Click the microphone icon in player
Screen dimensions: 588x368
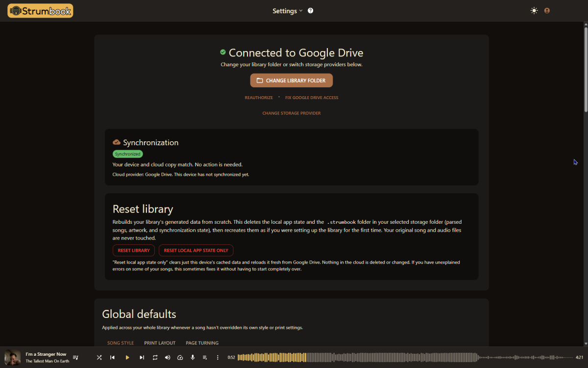(x=193, y=358)
